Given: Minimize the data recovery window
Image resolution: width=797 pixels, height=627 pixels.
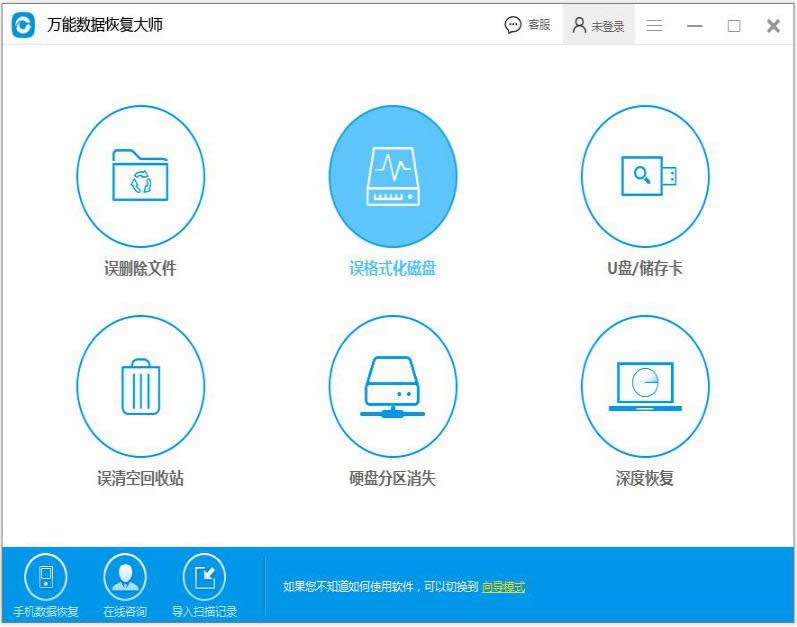Looking at the screenshot, I should 695,26.
